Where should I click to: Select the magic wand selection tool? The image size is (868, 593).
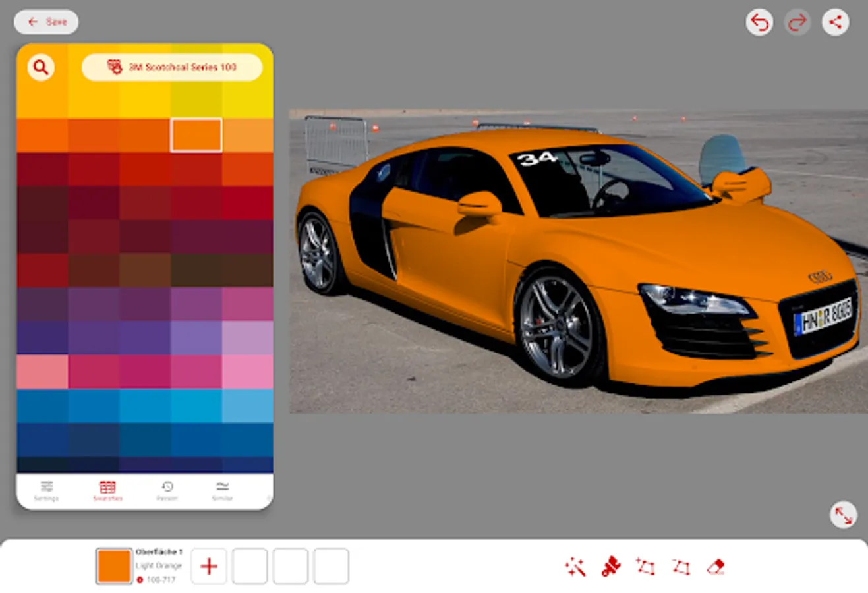[574, 566]
